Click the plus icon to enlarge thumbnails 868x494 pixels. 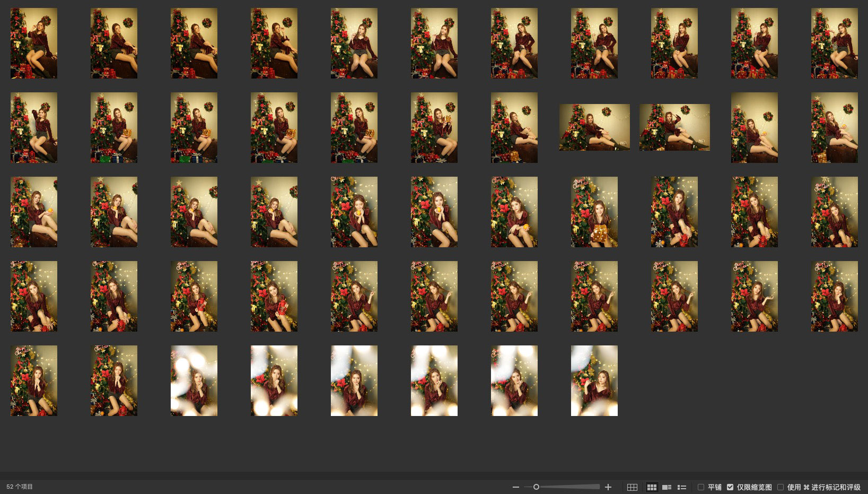(x=608, y=487)
